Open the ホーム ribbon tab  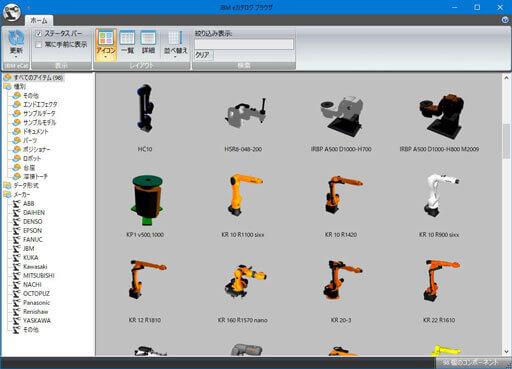click(x=39, y=20)
